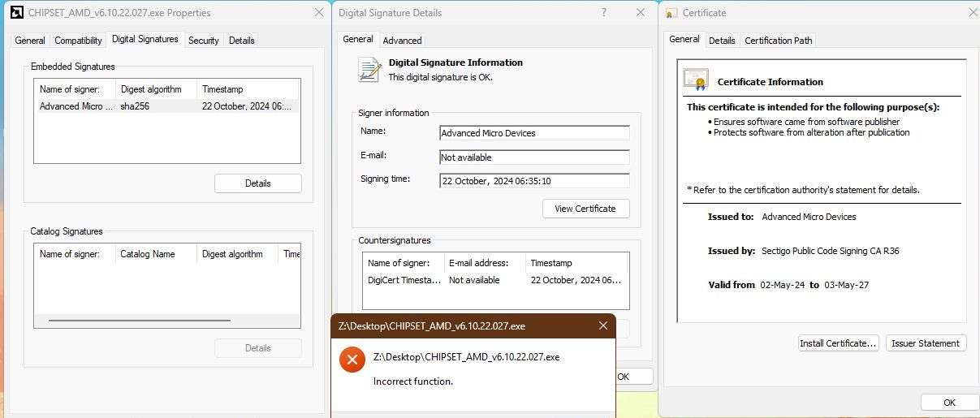Click Not available in Countersignatures row
The height and width of the screenshot is (418, 980).
pos(474,280)
